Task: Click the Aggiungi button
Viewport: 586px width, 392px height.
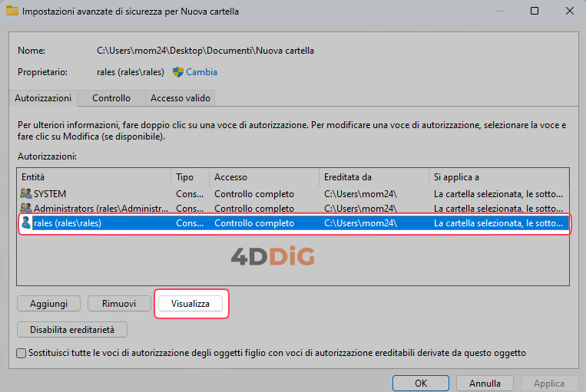Action: pos(48,304)
